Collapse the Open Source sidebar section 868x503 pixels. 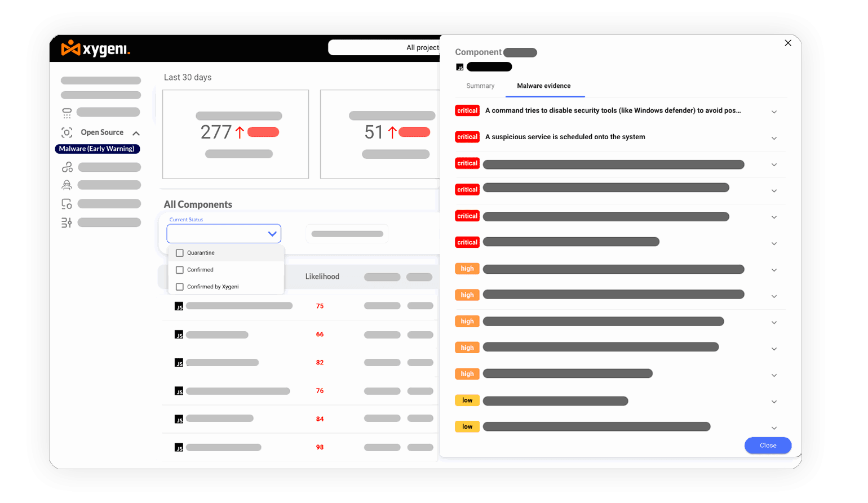(x=136, y=133)
